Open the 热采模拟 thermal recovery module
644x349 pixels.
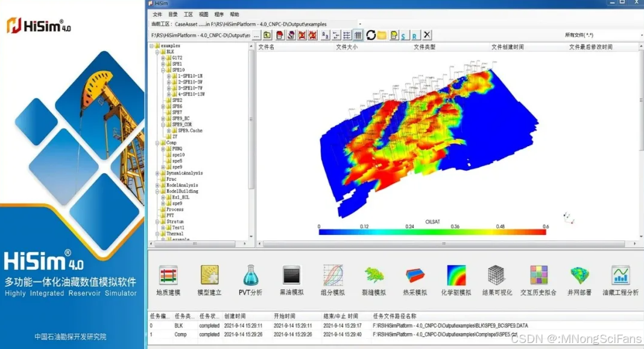(x=415, y=281)
